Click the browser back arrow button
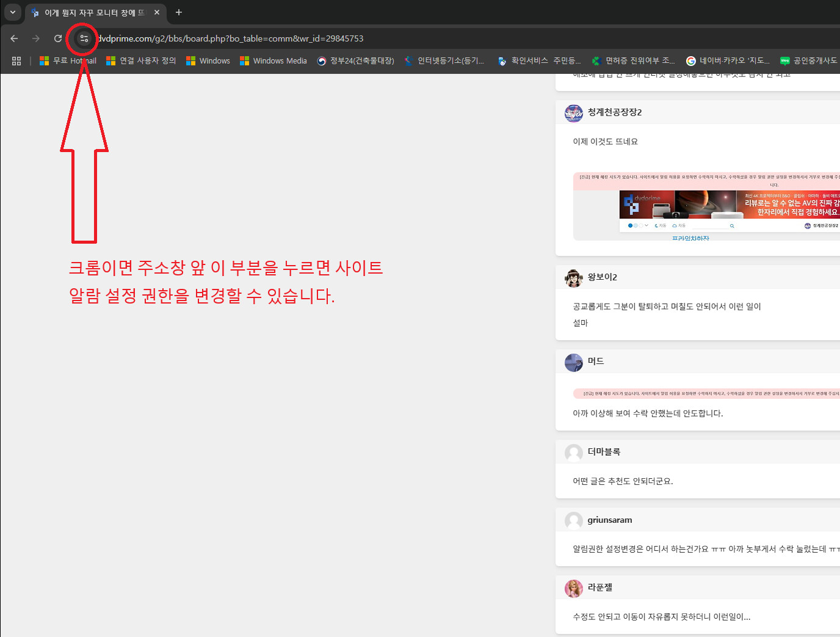 (x=14, y=38)
